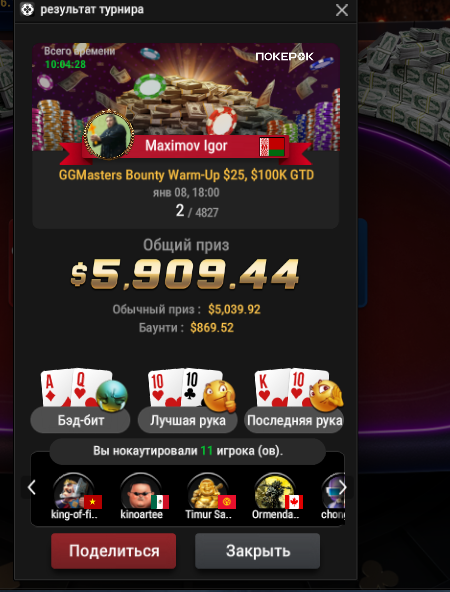Open the Бэд-бит hand label
The image size is (450, 592).
pyautogui.click(x=80, y=420)
